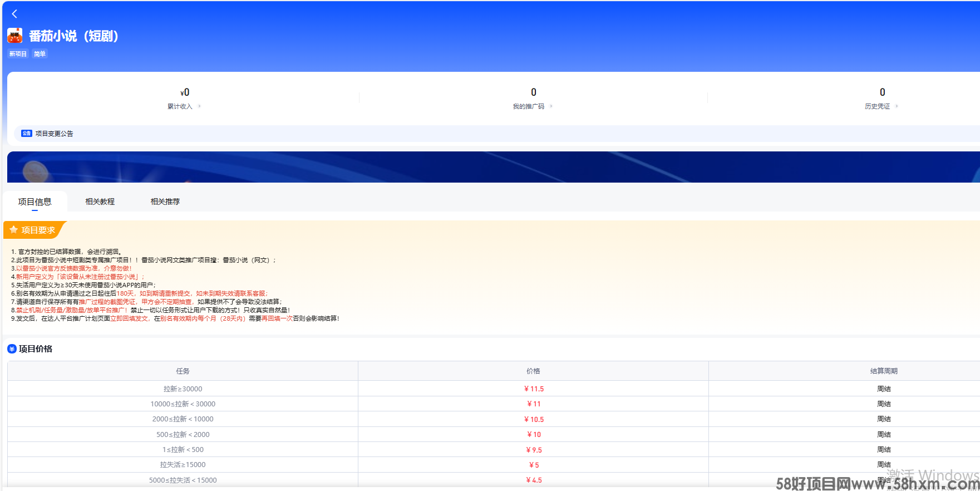This screenshot has width=980, height=491.
Task: Click requirement 8 banning 机刷/任务量
Action: [151, 310]
